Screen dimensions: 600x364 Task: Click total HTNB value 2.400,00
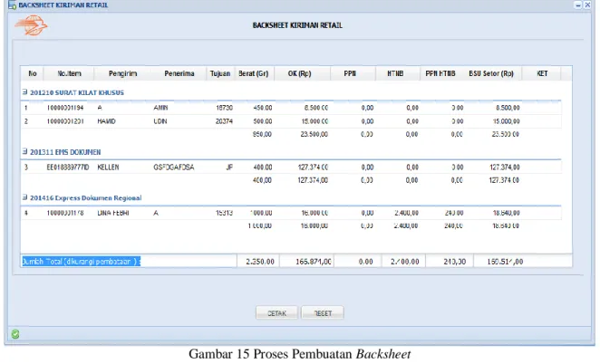[404, 262]
